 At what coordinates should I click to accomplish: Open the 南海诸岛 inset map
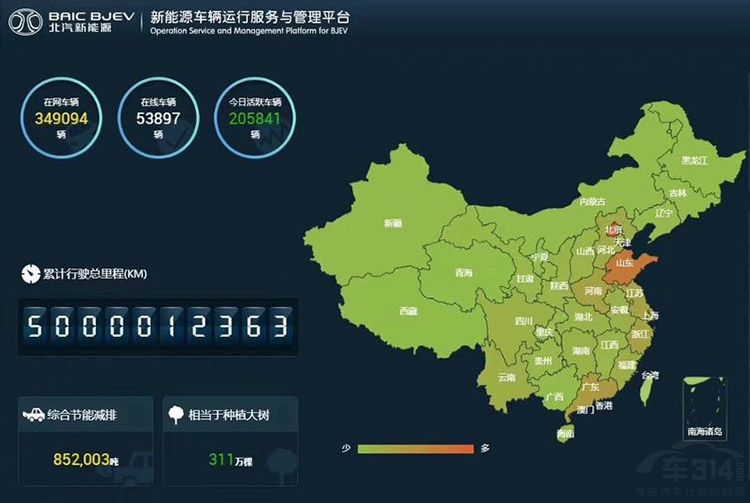tap(708, 408)
